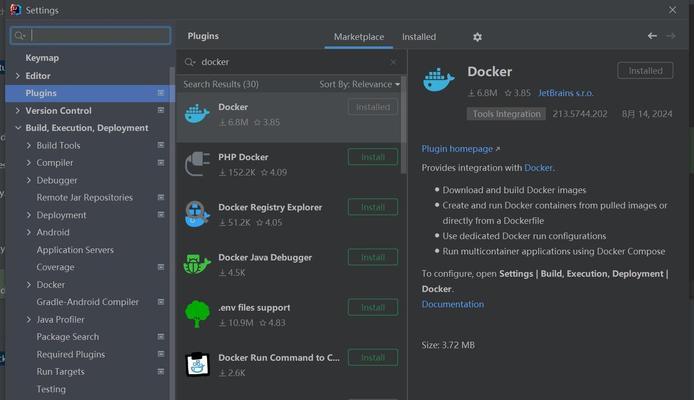Screen dimensions: 694x400
Task: Select Plugins in the settings tree
Action: 90,93
